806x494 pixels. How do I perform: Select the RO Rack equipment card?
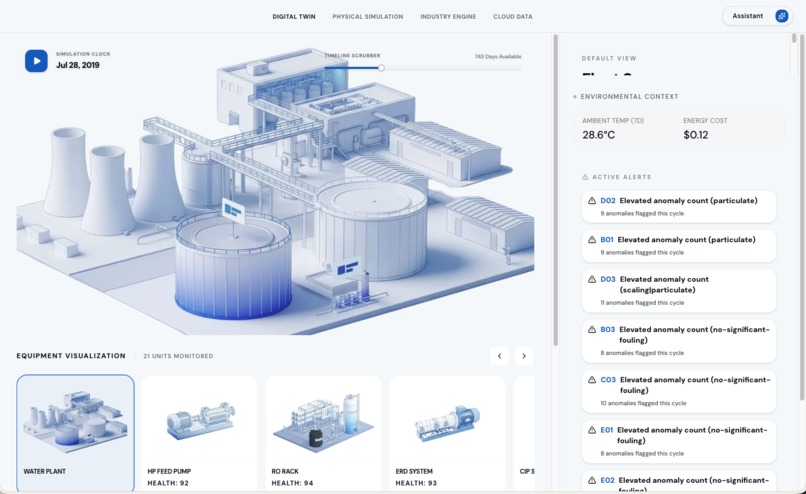pos(323,433)
